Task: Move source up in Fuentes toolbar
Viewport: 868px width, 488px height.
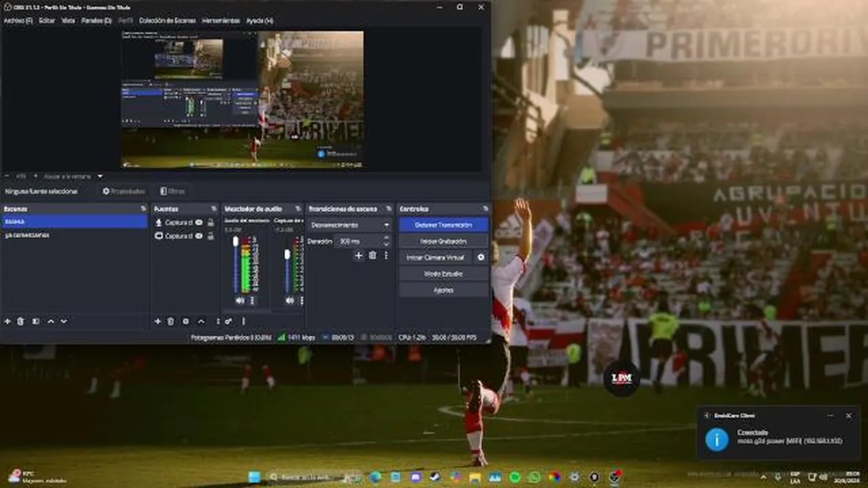Action: 201,321
